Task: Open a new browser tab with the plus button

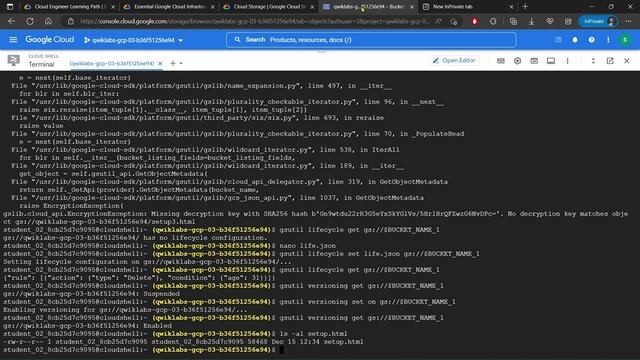Action: click(525, 7)
